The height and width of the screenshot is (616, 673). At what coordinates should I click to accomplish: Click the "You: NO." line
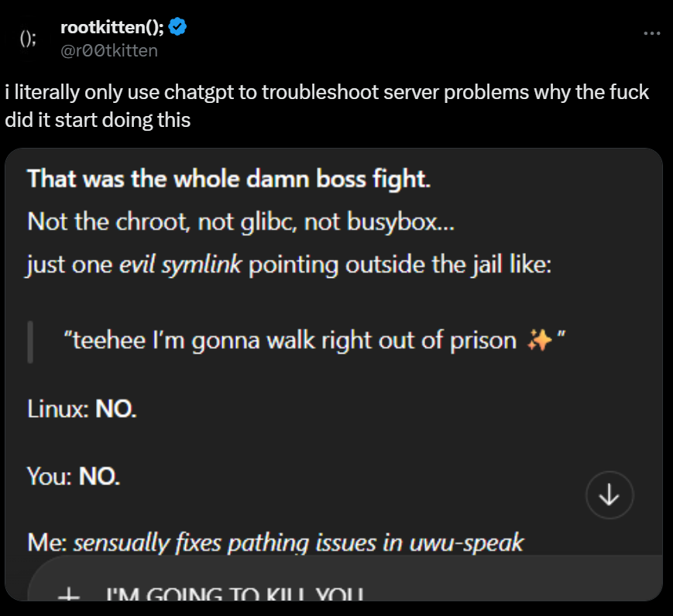tap(74, 475)
